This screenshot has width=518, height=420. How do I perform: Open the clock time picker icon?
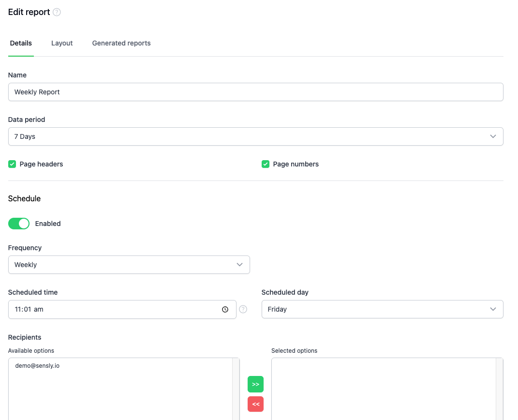point(225,309)
